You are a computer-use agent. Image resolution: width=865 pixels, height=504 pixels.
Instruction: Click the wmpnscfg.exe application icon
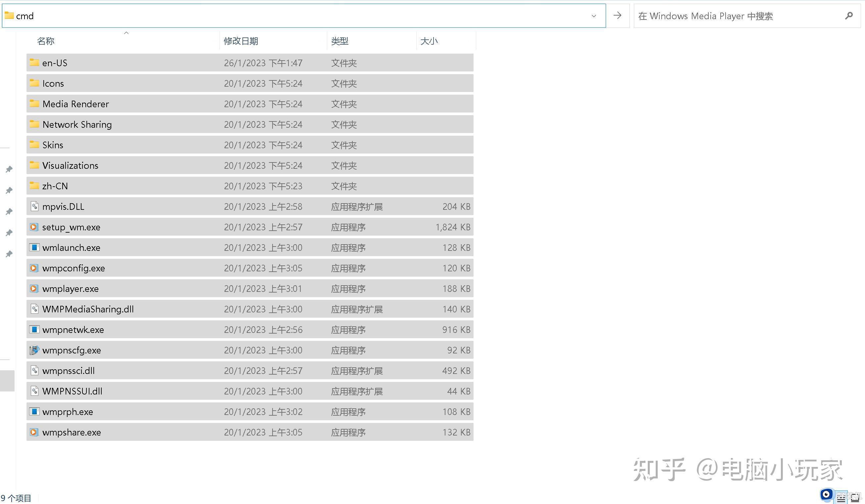tap(34, 350)
